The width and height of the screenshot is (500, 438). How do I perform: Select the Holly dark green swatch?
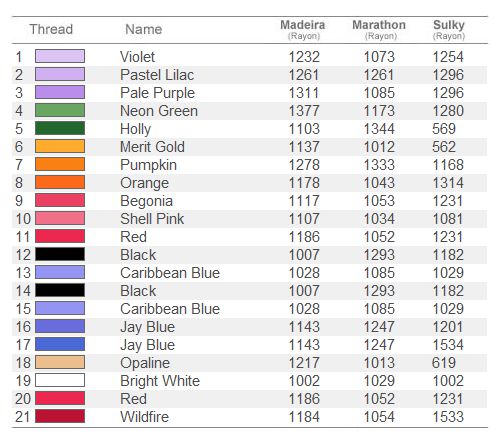coord(60,128)
